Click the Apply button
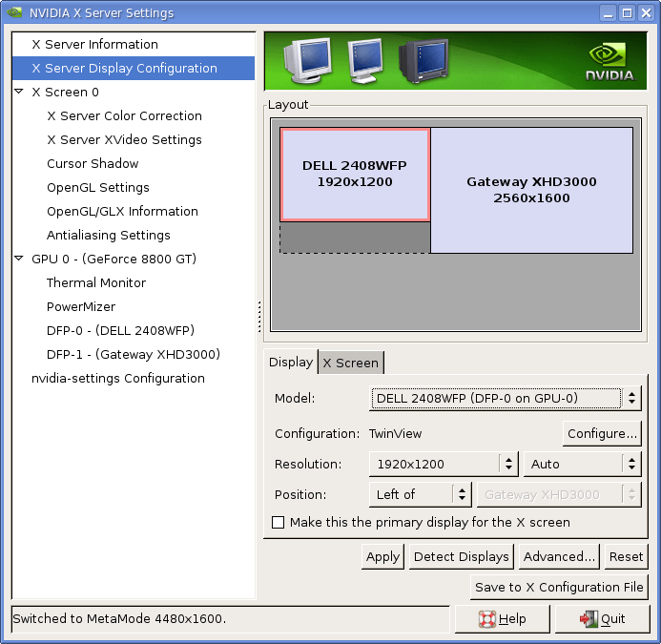Screen dimensions: 661x644 382,556
